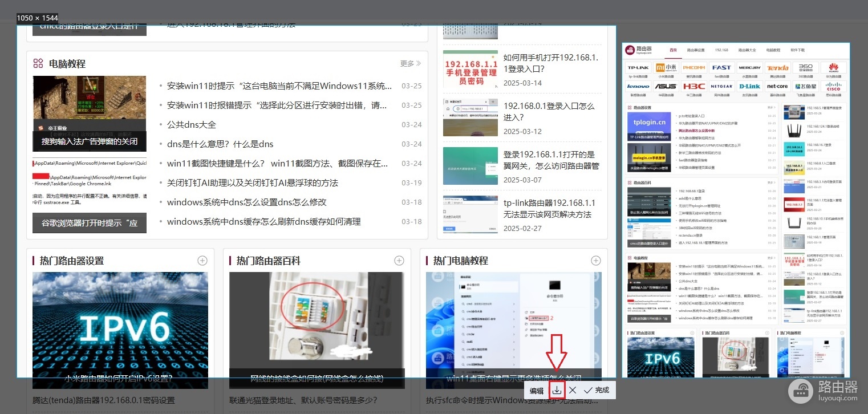Click the 搜狗输入法广告弹窗的关闭 thumbnail
Screen dimensions: 868x414
90,113
